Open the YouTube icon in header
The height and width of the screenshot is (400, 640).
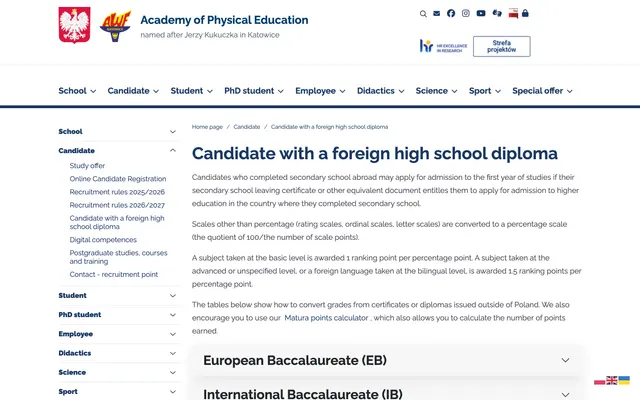481,13
